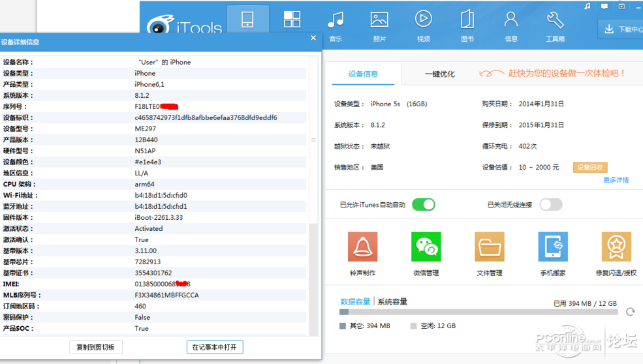This screenshot has width=643, height=364.
Task: Open the 音乐 music section
Action: 336,26
